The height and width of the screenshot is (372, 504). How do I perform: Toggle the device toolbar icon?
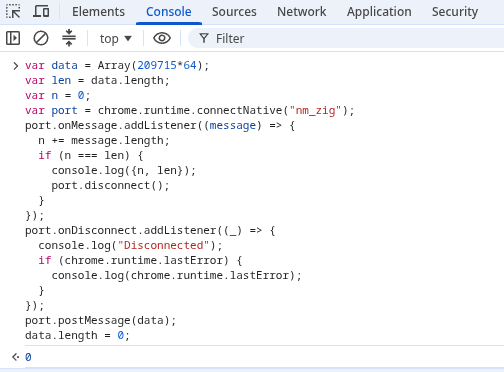point(41,12)
